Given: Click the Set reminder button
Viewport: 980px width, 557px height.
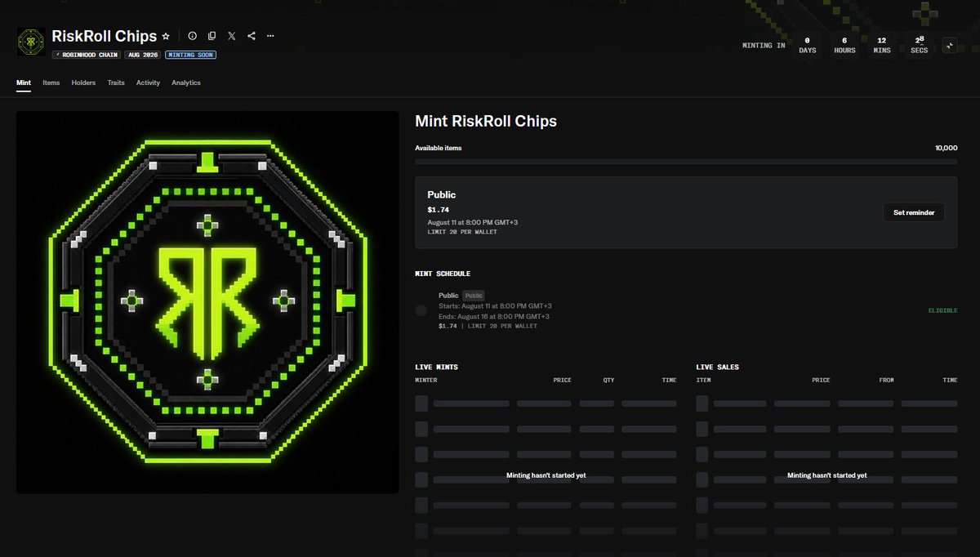Looking at the screenshot, I should click(914, 212).
